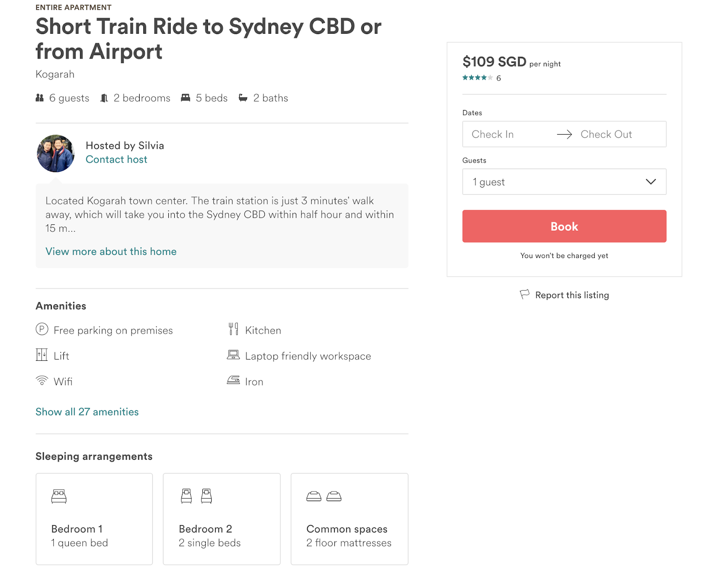
Task: Click the floor mattress icons in Common spaces
Action: [x=324, y=496]
